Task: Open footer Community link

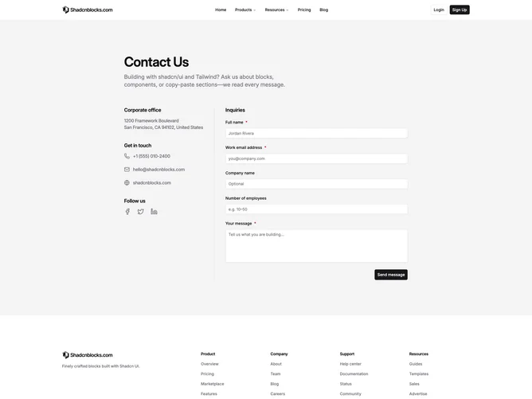Action: tap(350, 393)
